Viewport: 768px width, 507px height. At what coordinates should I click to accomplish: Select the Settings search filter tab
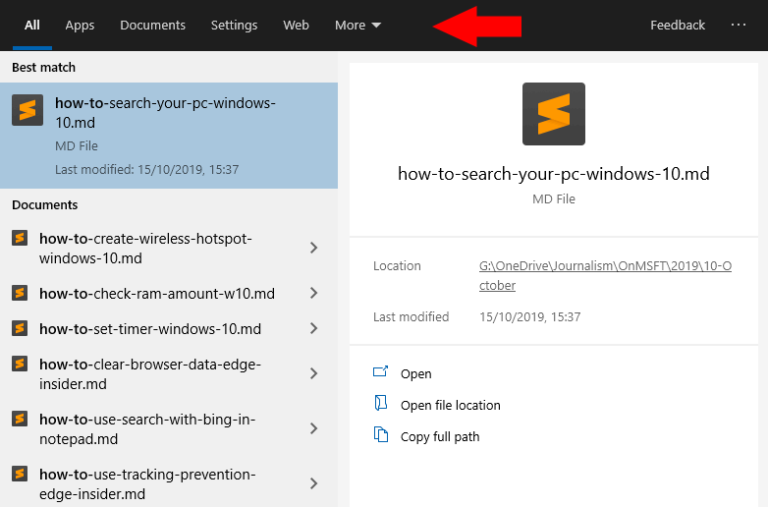(234, 25)
